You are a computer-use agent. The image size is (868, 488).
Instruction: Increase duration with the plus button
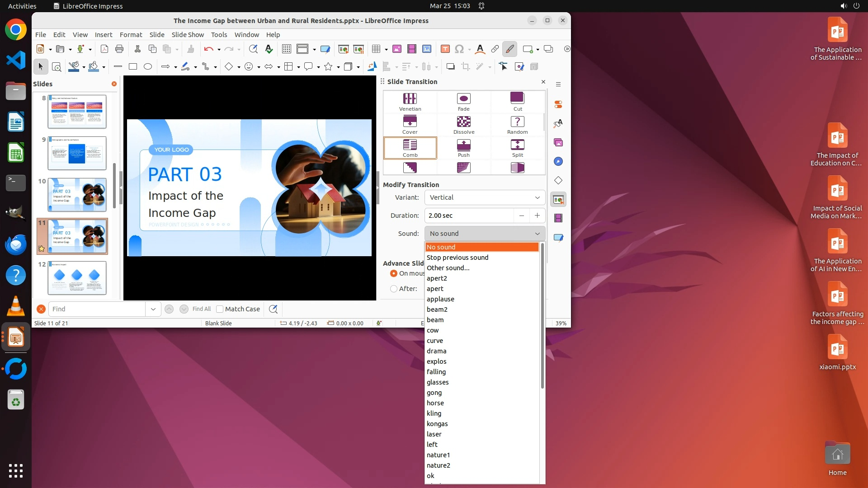537,216
